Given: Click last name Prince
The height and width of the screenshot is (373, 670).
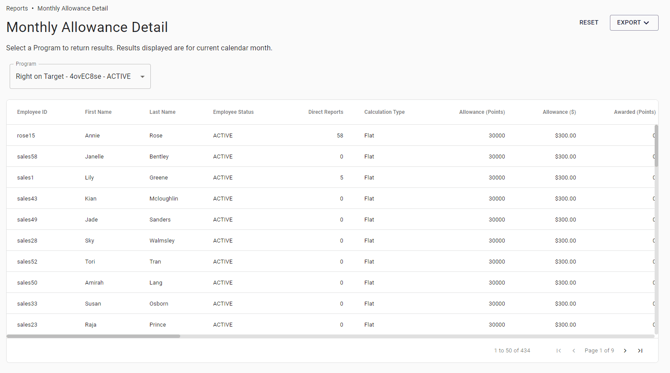Looking at the screenshot, I should [158, 324].
